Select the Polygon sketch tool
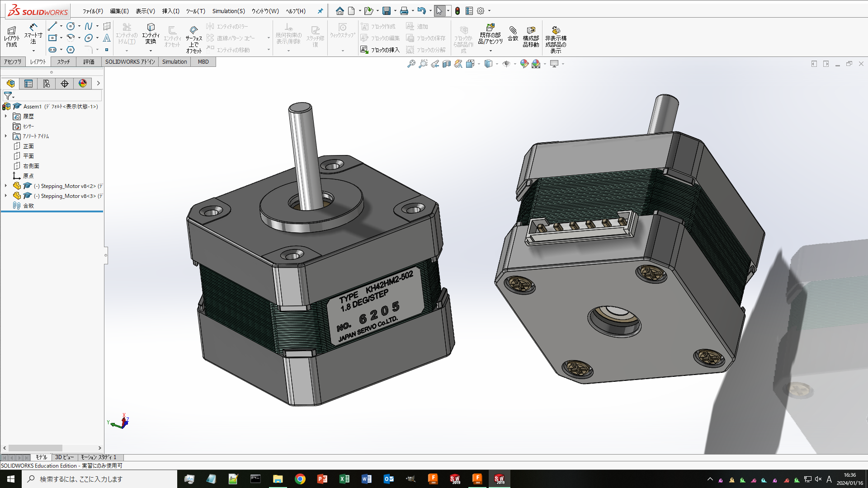 pyautogui.click(x=71, y=50)
